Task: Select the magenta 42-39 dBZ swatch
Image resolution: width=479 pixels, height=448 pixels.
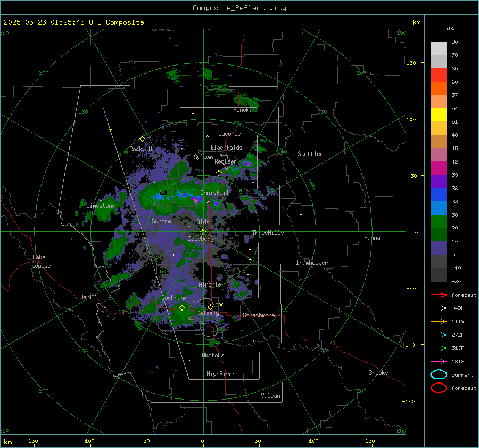Action: tap(439, 168)
